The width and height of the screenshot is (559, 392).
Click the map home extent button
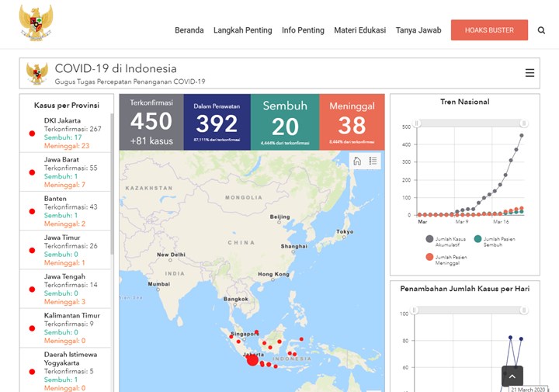357,161
